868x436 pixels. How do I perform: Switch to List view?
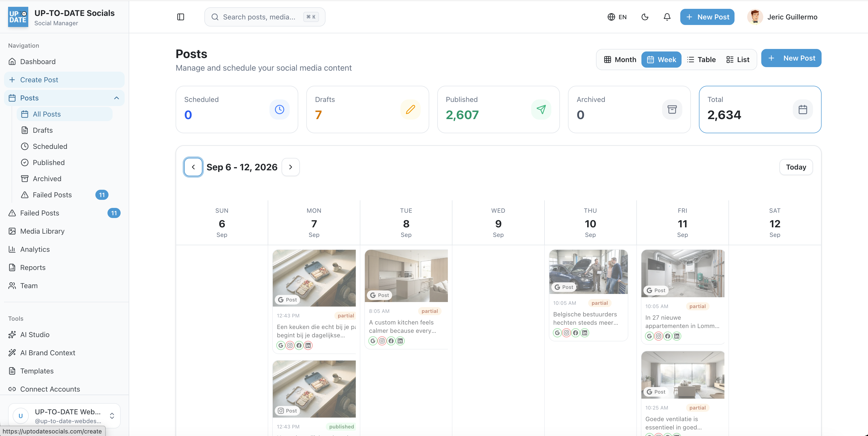(738, 60)
